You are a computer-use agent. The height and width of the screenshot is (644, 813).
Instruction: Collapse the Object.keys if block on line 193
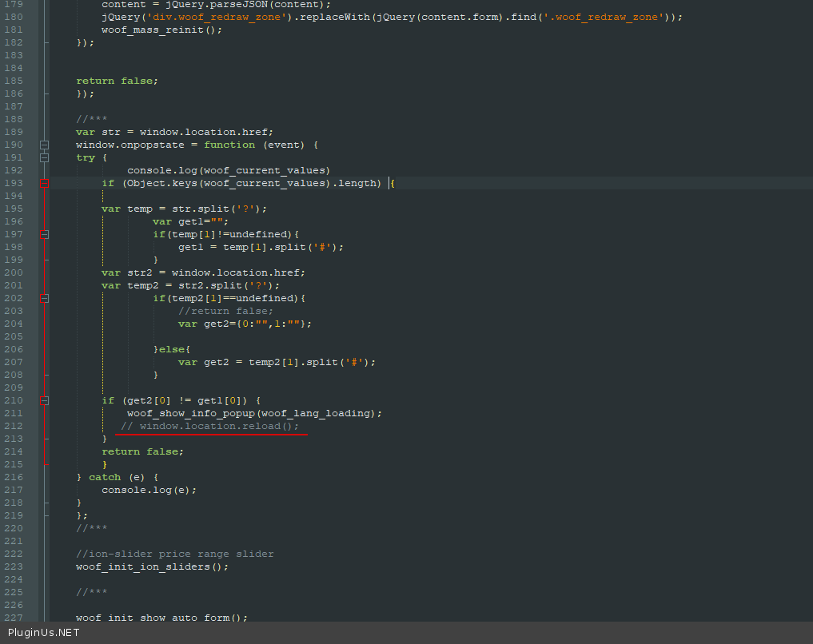pos(45,183)
